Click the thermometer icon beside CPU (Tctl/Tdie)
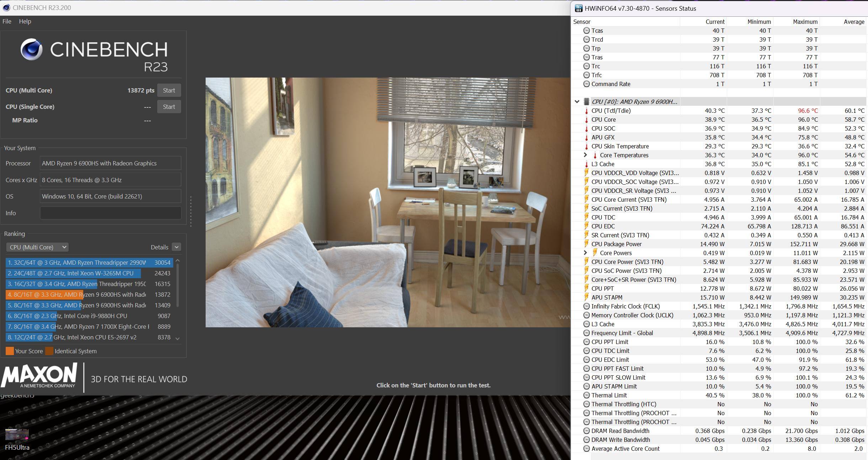 (587, 111)
